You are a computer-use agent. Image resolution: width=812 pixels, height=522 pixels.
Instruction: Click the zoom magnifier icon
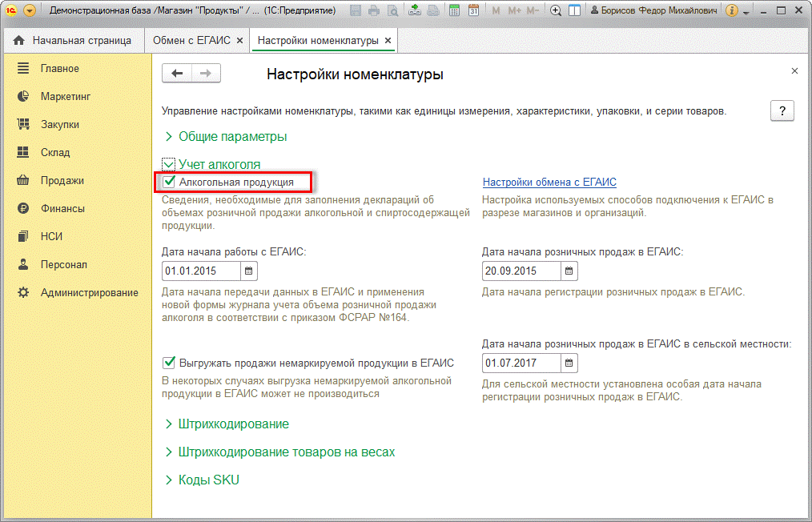pyautogui.click(x=556, y=10)
